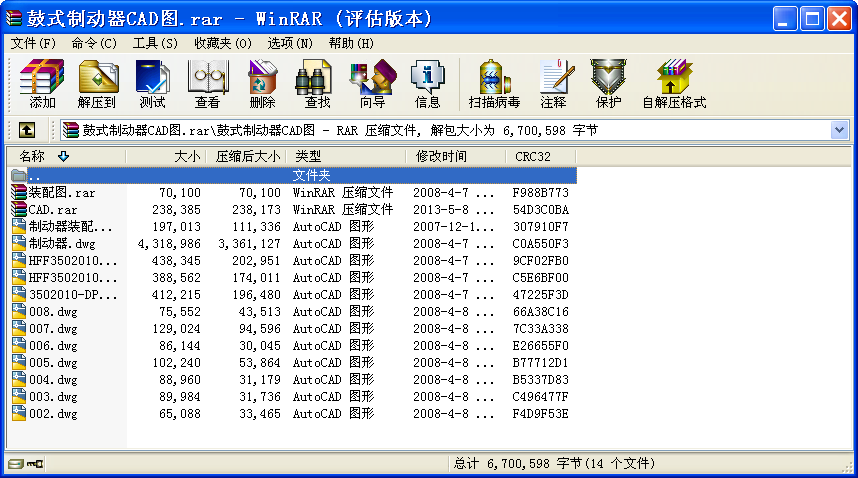Expand the address bar path dropdown

click(x=839, y=130)
